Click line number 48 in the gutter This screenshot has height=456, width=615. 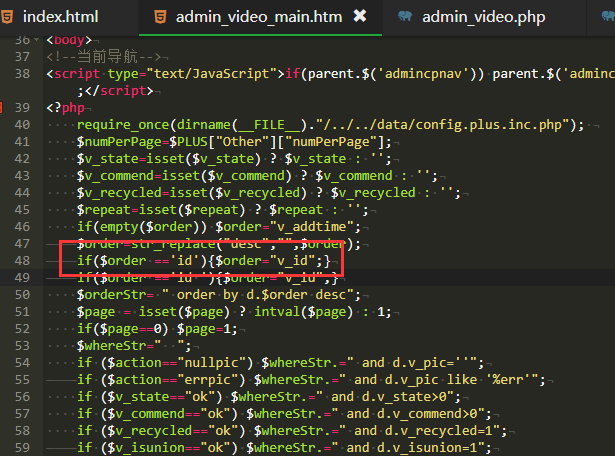pos(22,260)
